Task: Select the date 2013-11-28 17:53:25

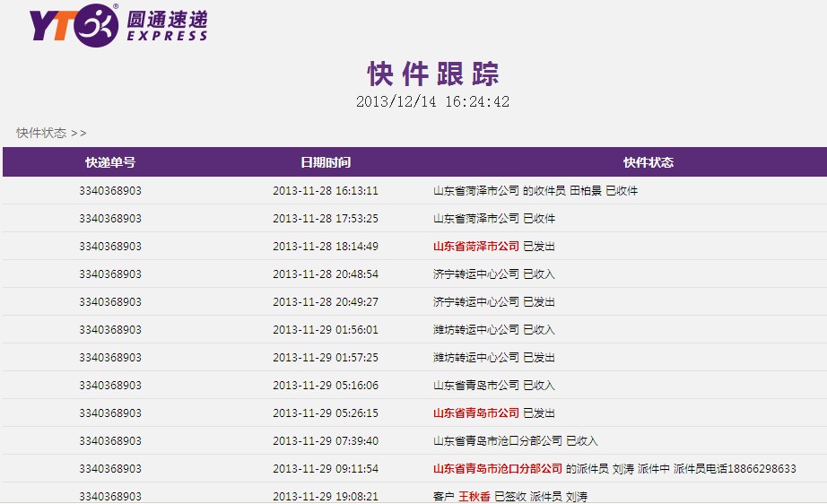Action: 326,219
